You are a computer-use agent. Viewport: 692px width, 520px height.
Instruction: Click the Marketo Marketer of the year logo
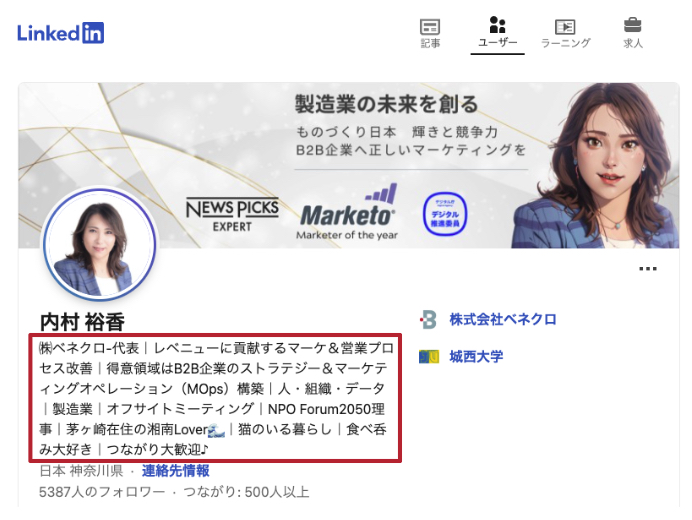348,212
